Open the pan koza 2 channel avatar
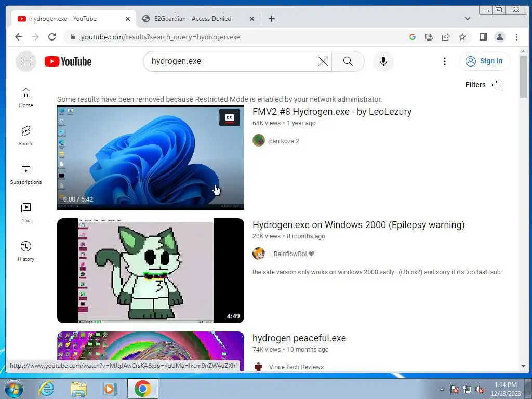 click(x=259, y=140)
